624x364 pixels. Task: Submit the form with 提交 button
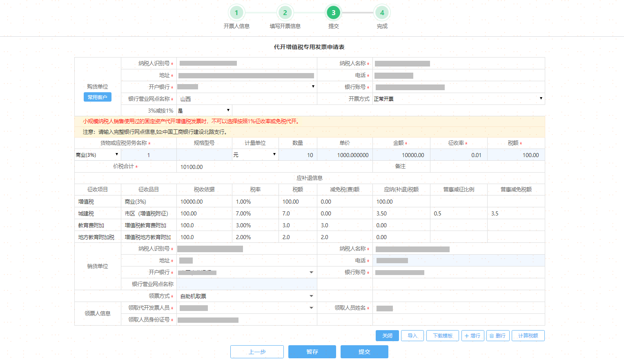[x=364, y=352]
